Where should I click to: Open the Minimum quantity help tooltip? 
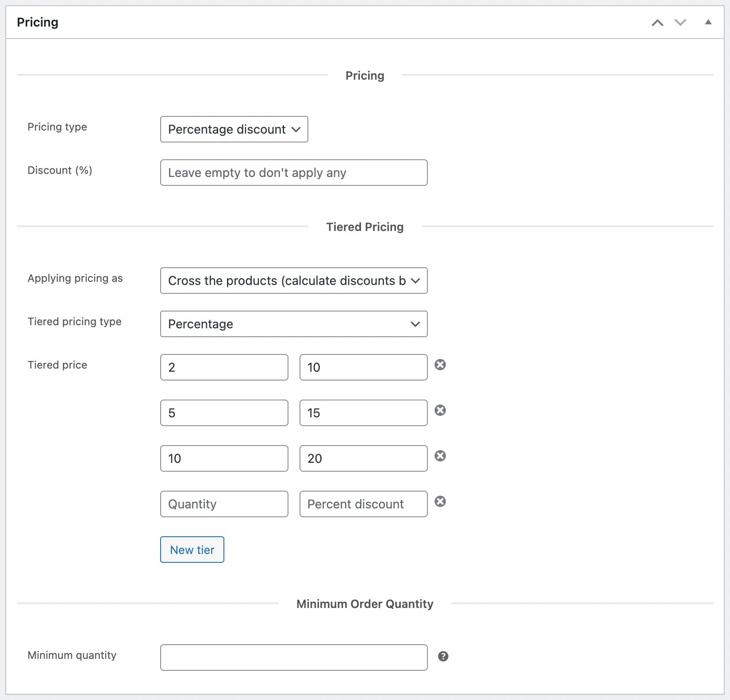(x=444, y=657)
